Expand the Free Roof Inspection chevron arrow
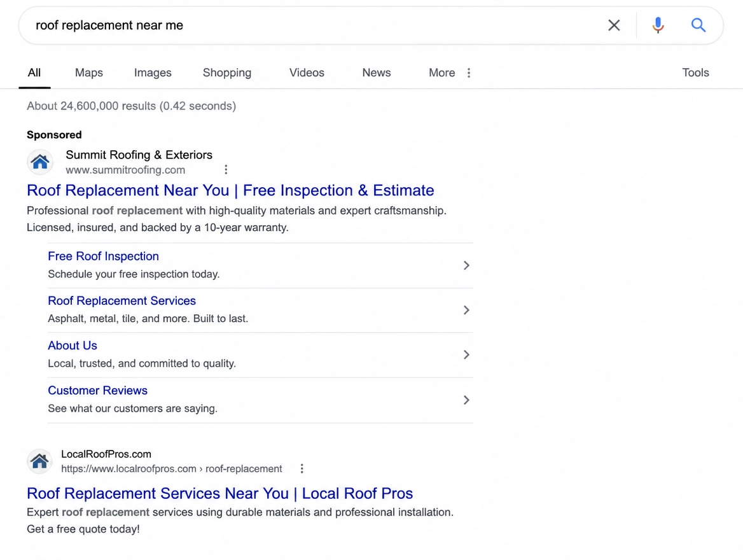The width and height of the screenshot is (743, 560). coord(466,265)
